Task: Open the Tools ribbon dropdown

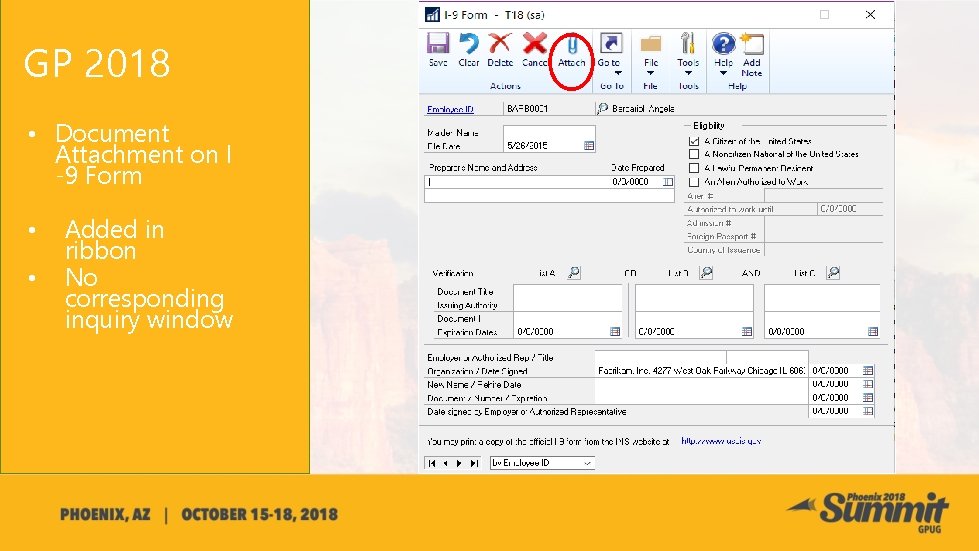Action: tap(687, 55)
